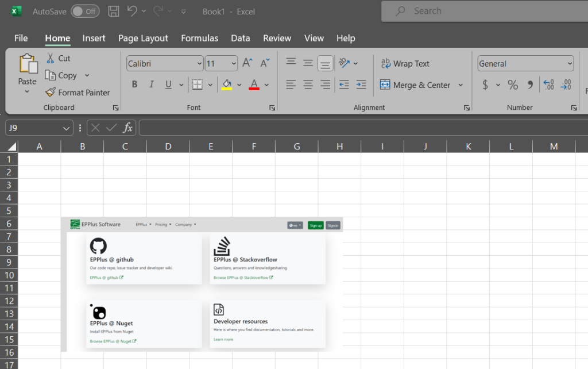Apply borders with the Borders icon

tap(198, 84)
